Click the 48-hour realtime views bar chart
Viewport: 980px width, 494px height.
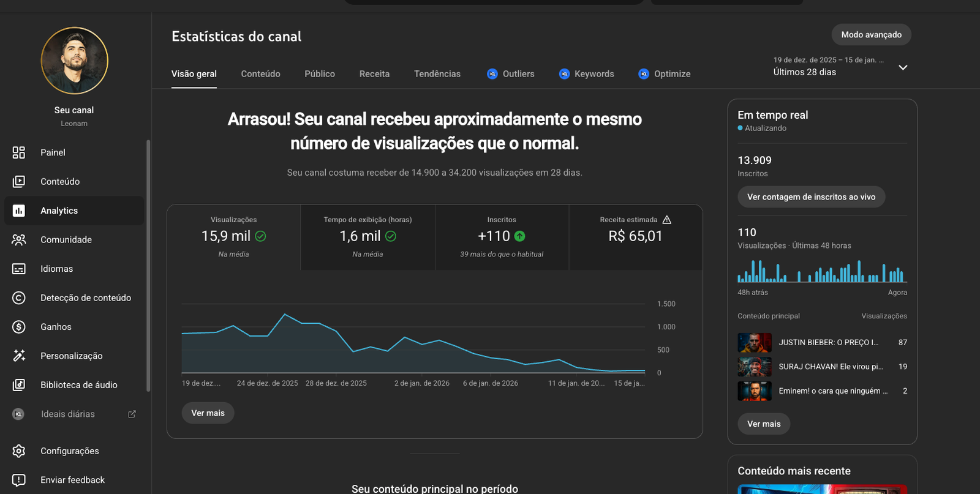point(822,271)
